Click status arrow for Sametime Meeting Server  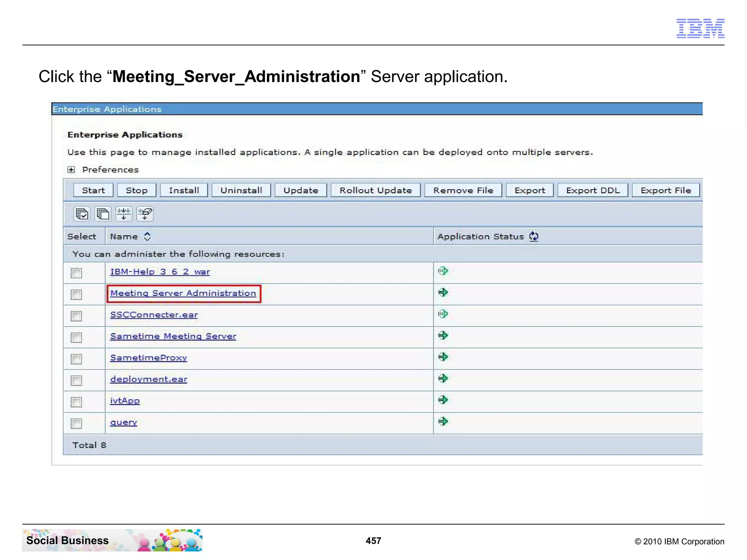[x=443, y=335]
